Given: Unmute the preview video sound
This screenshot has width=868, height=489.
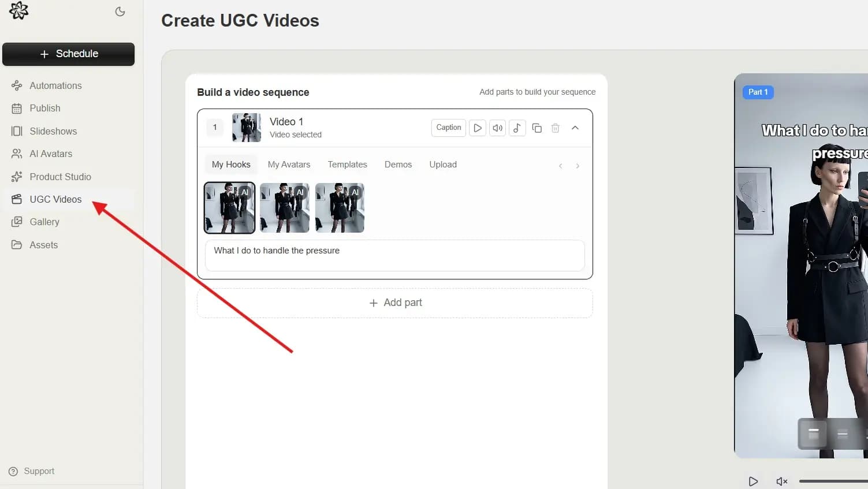Looking at the screenshot, I should 781,481.
